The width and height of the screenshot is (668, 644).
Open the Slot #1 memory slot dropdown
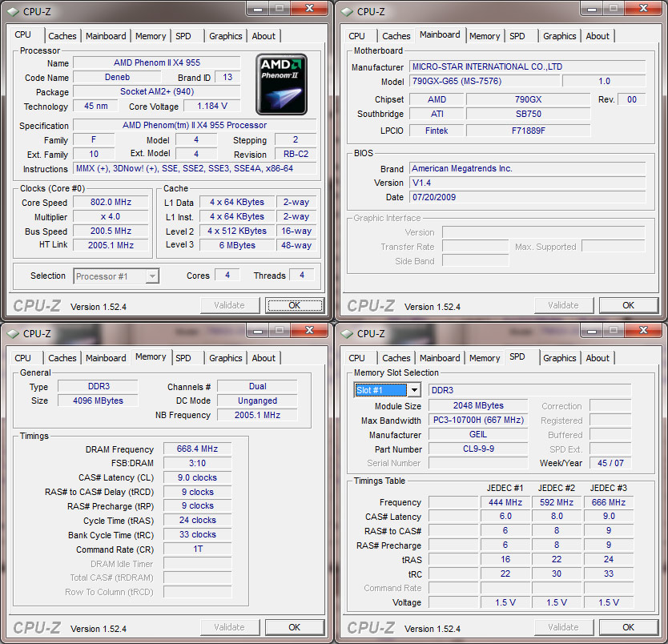413,390
